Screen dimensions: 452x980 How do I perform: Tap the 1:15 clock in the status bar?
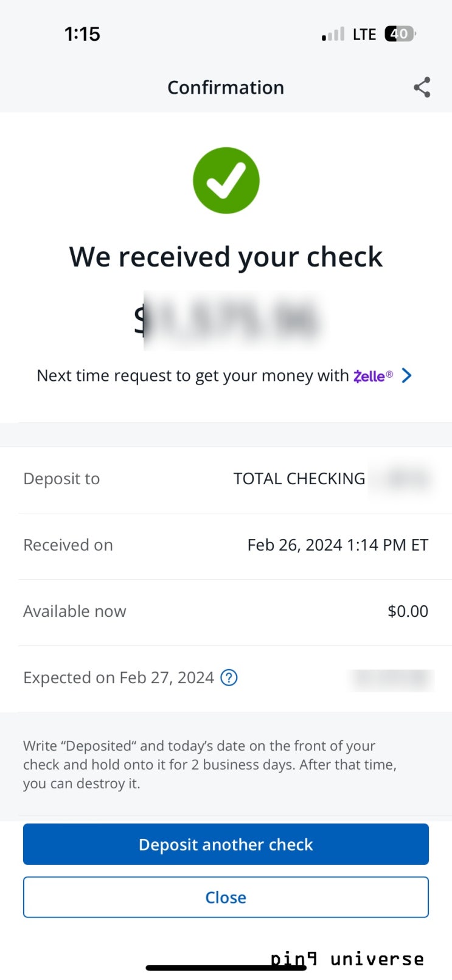pos(82,34)
